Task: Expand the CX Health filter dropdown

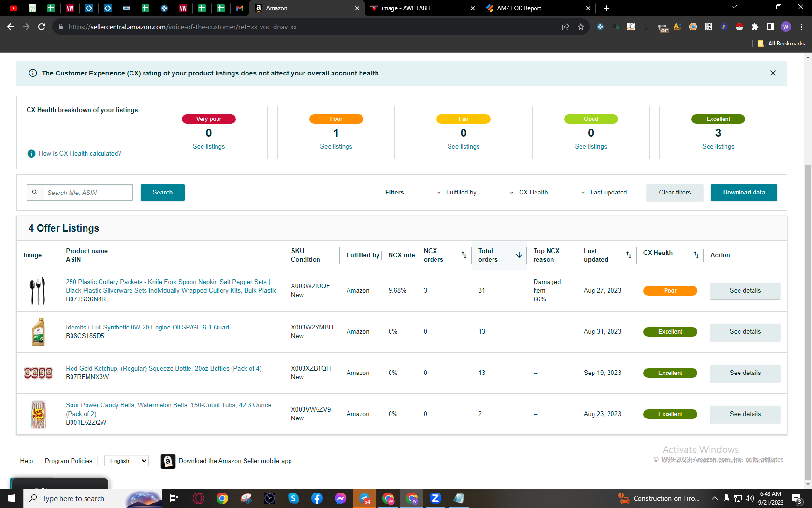Action: coord(529,193)
